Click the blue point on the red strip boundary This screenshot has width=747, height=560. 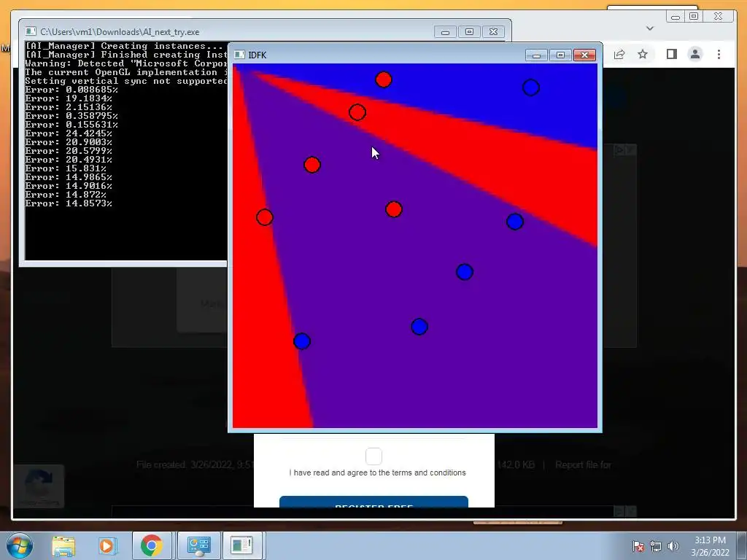[302, 341]
